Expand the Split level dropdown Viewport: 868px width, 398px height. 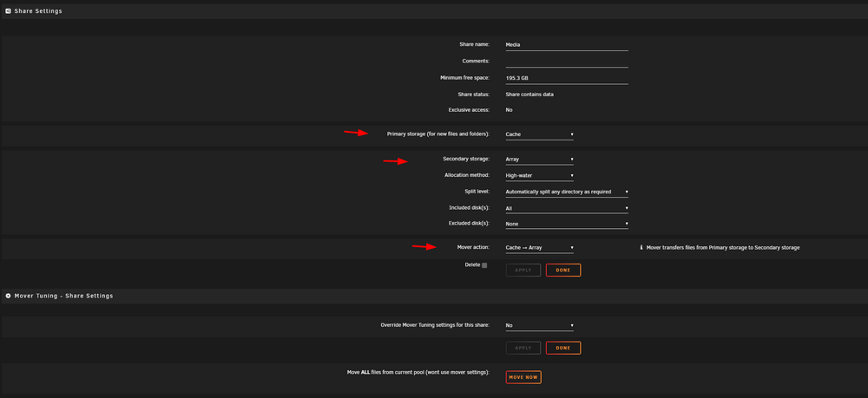coord(567,192)
